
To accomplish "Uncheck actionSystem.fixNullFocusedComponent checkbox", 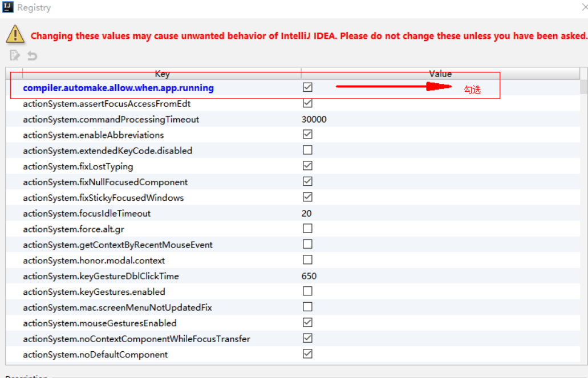I will pos(307,181).
